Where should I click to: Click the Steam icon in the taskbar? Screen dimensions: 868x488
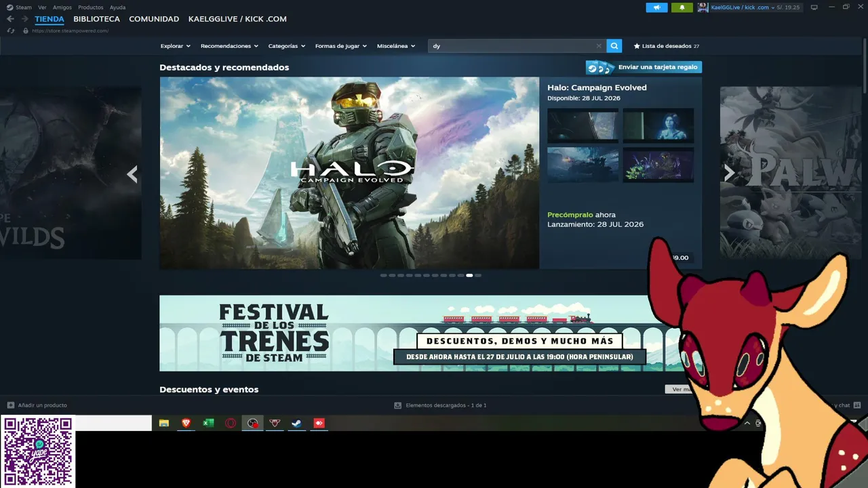point(297,424)
